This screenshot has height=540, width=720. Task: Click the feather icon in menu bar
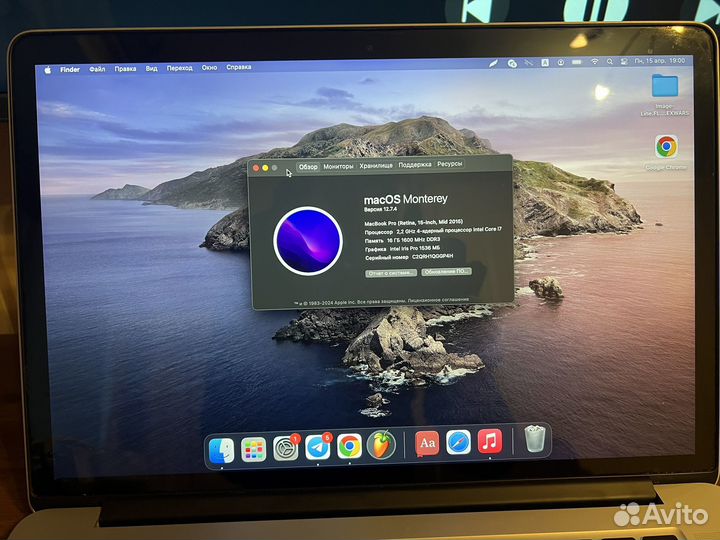[494, 63]
